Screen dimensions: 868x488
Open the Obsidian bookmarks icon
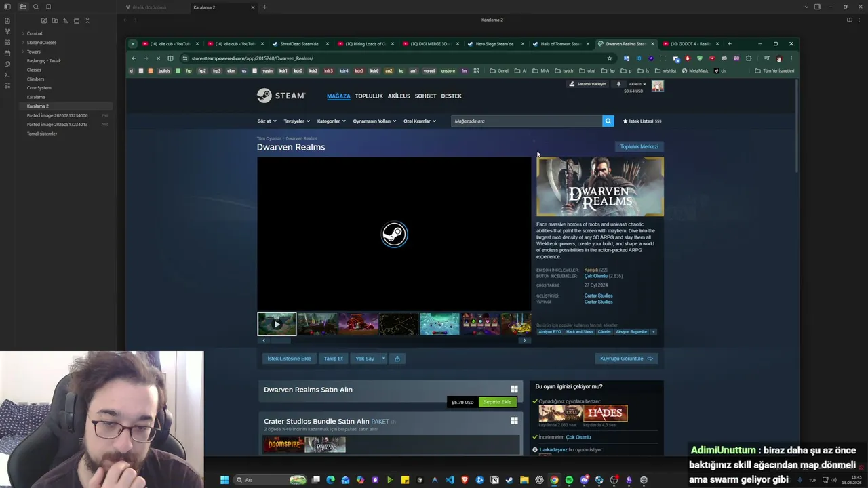click(49, 7)
